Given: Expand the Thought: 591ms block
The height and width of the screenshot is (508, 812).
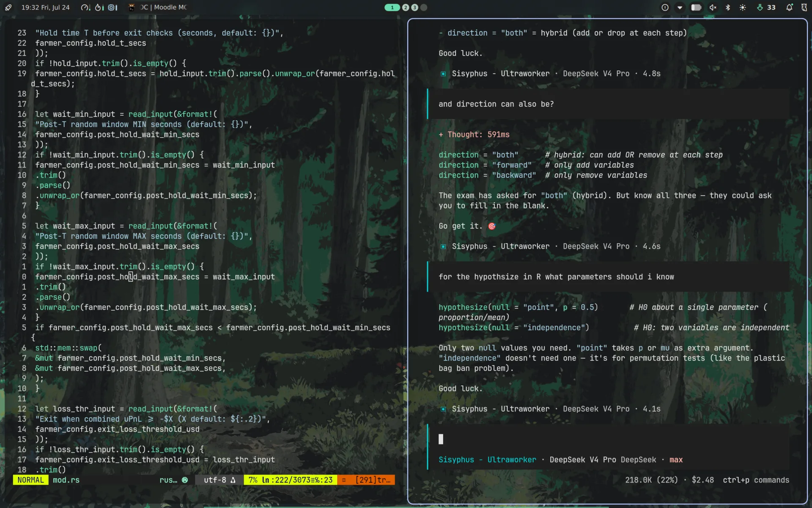Looking at the screenshot, I should point(474,135).
